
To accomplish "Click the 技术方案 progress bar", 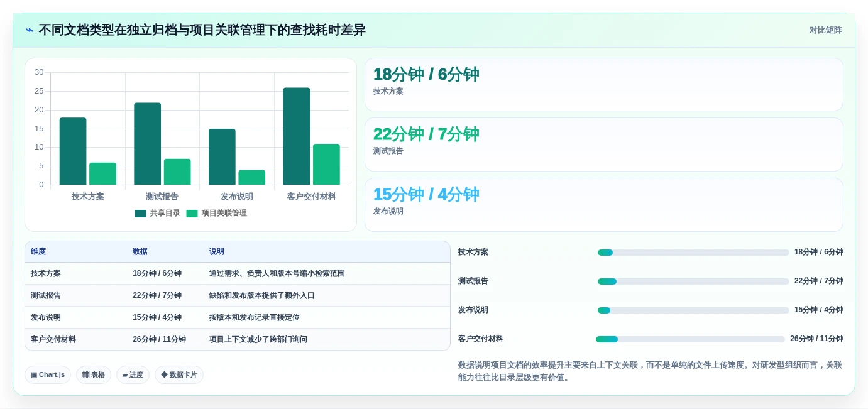I will pos(693,253).
